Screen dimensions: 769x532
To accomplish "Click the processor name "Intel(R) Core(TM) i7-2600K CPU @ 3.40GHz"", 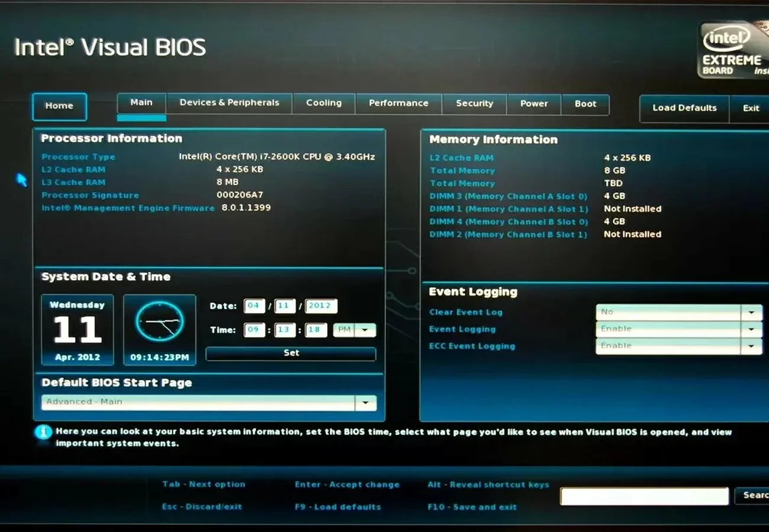I will (x=277, y=157).
